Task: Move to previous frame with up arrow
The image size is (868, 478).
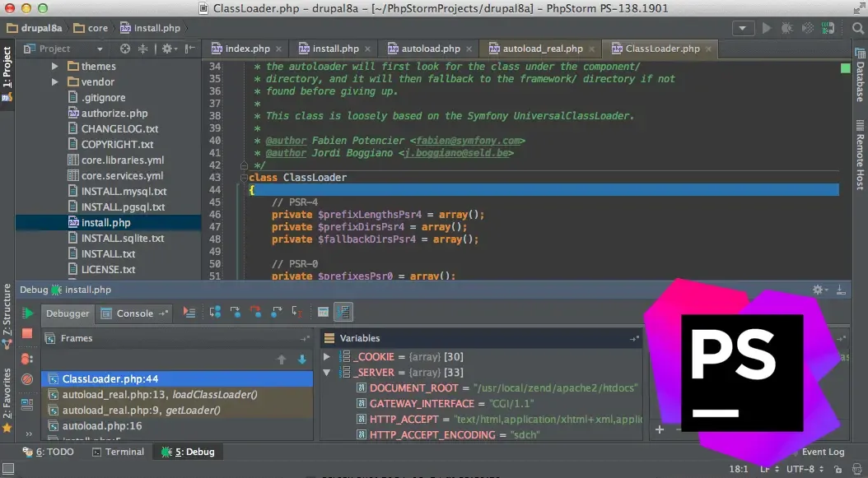Action: click(281, 360)
